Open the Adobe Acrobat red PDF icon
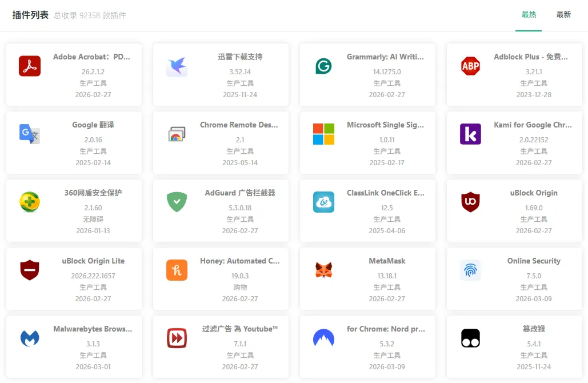Viewport: 588px width, 383px height. (x=30, y=66)
